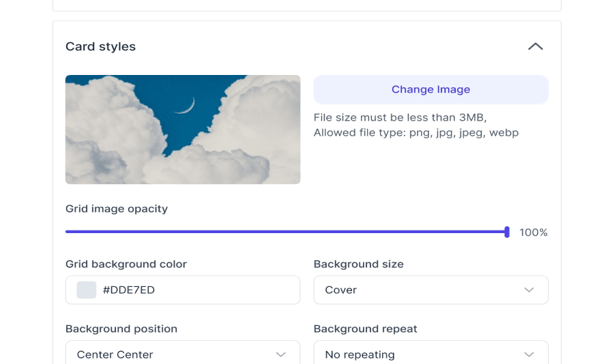Click the Grid image opacity label

(116, 209)
